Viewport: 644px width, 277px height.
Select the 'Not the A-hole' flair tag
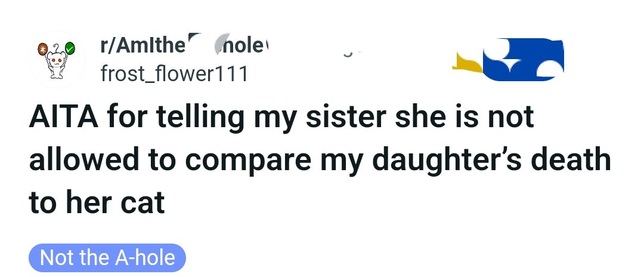(x=107, y=257)
